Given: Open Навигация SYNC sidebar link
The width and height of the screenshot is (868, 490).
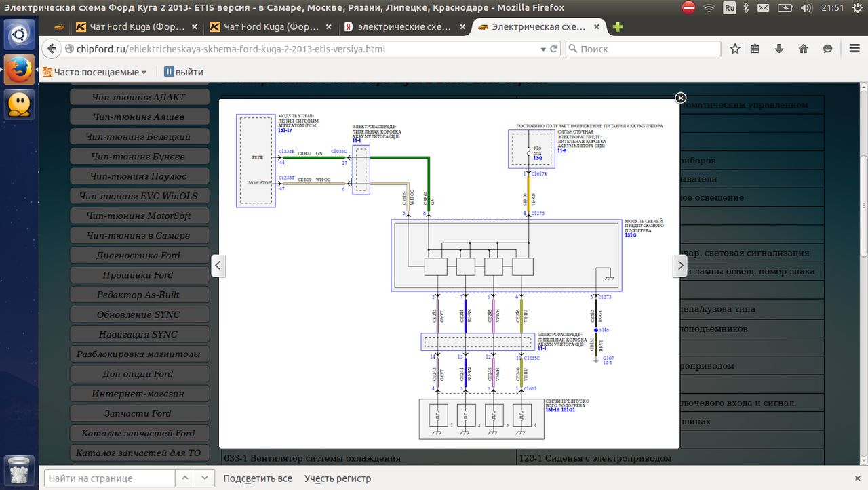Looking at the screenshot, I should 139,334.
